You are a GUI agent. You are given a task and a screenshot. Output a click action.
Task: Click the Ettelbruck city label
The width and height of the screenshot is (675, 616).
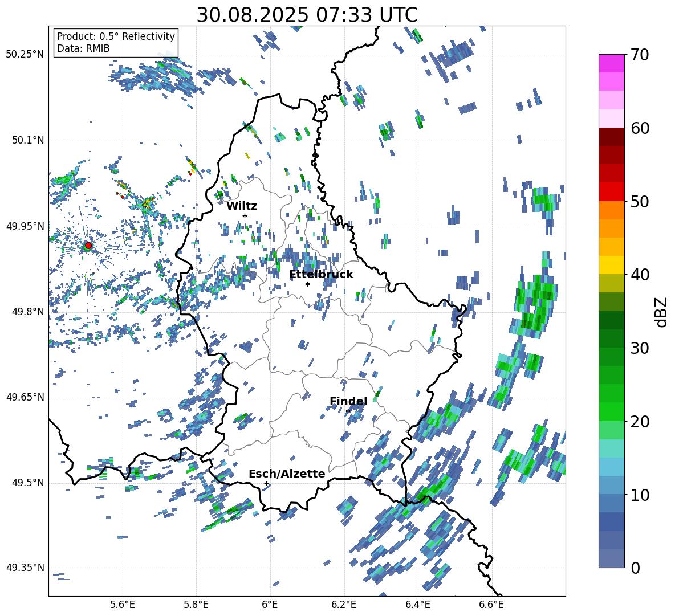321,275
